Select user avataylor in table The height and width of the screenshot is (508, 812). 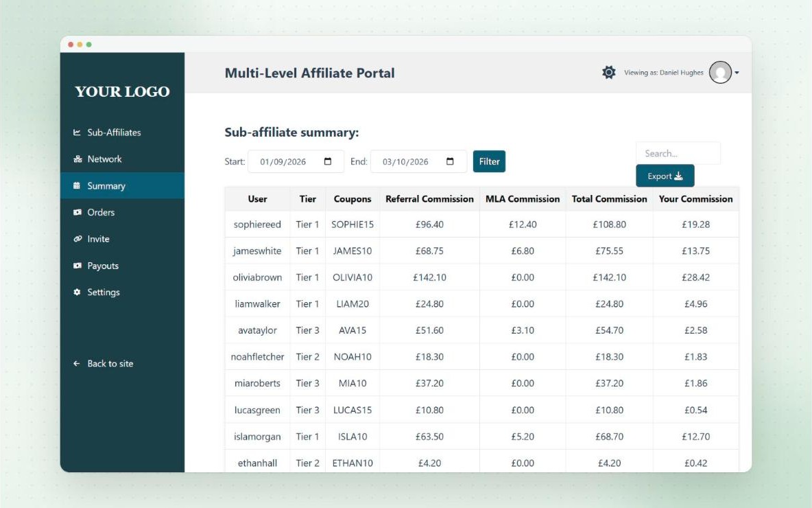(x=257, y=330)
